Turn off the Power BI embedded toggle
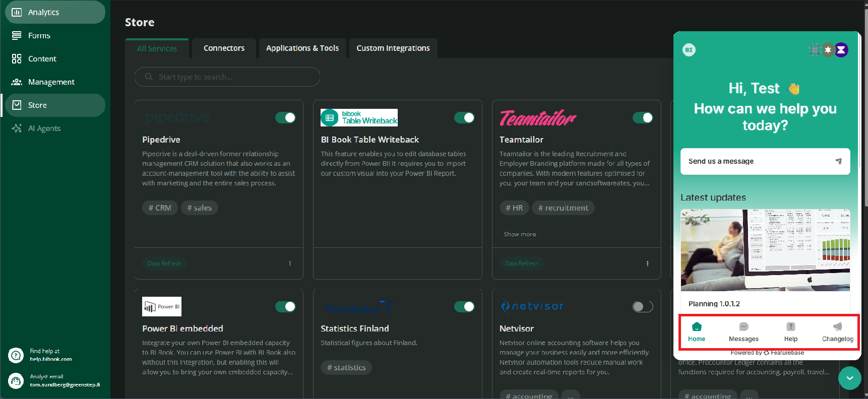 click(x=285, y=306)
